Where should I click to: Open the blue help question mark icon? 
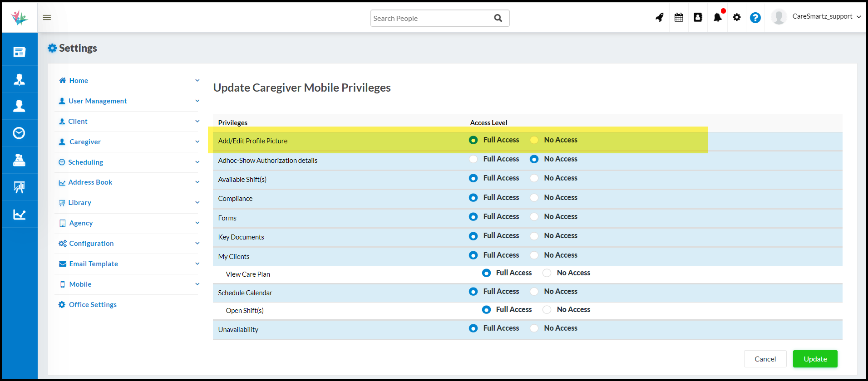(x=755, y=18)
